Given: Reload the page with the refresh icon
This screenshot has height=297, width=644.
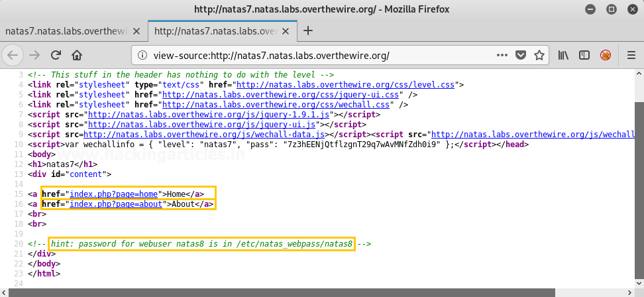Looking at the screenshot, I should pos(56,55).
